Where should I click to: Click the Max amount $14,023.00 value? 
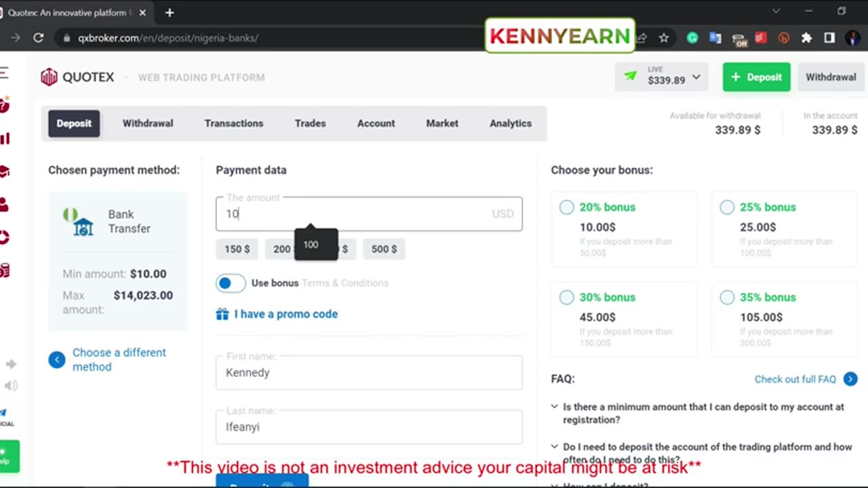point(143,295)
